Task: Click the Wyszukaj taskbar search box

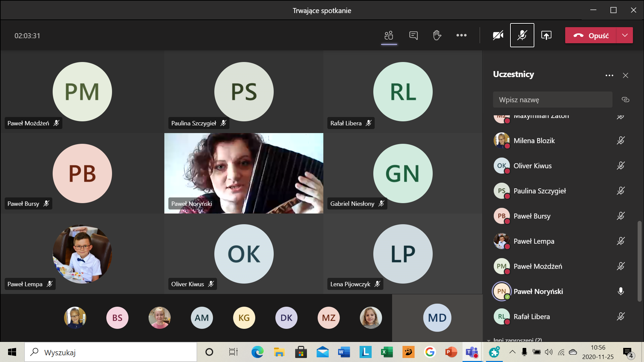Action: click(111, 352)
